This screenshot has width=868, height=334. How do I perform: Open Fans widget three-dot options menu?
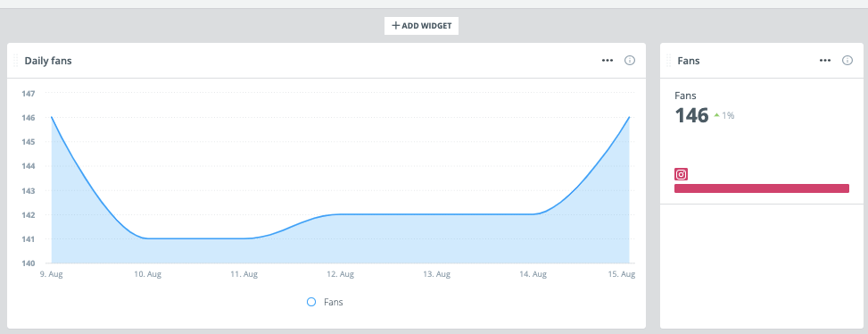point(825,61)
